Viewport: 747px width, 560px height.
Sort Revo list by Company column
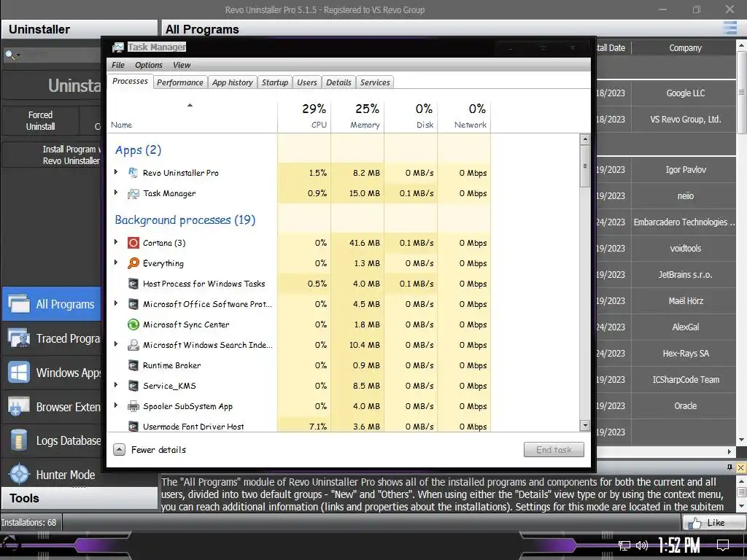click(x=685, y=47)
